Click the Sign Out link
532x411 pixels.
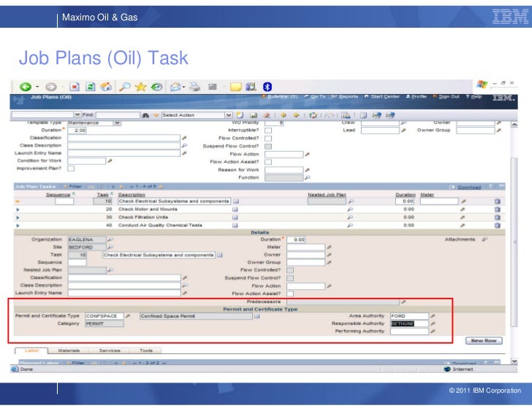pyautogui.click(x=446, y=97)
